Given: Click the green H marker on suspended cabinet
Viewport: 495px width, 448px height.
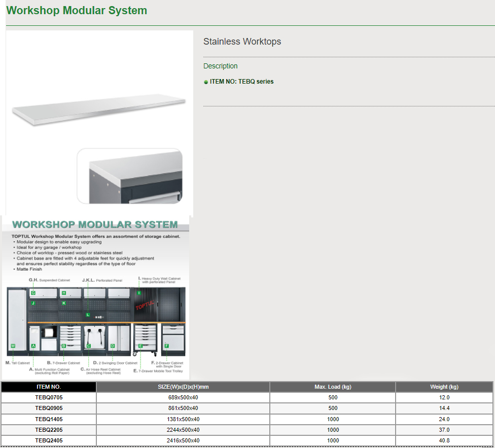Looking at the screenshot, I should click(64, 293).
